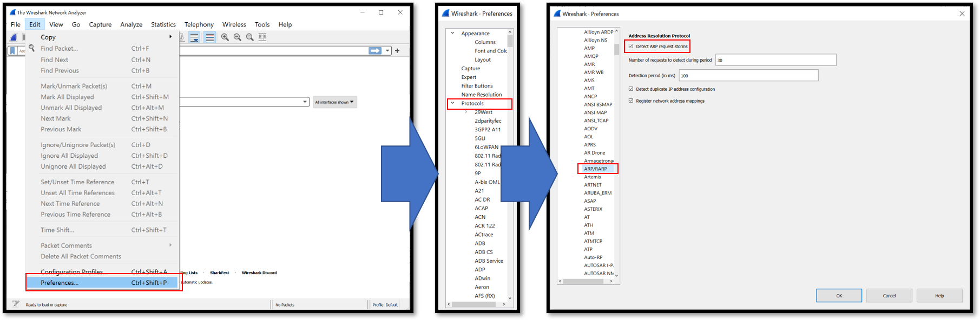This screenshot has width=980, height=320.
Task: Toggle Register network address mappings checkbox
Action: (631, 101)
